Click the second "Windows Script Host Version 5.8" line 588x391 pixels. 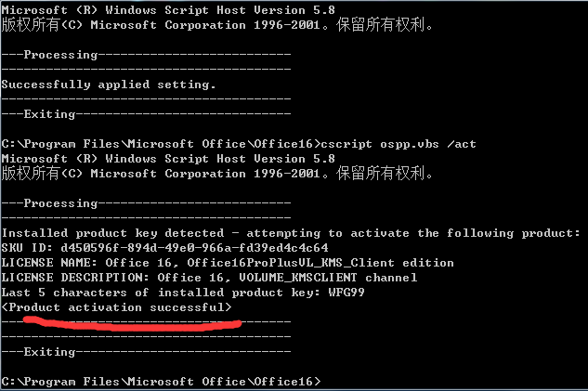(168, 159)
